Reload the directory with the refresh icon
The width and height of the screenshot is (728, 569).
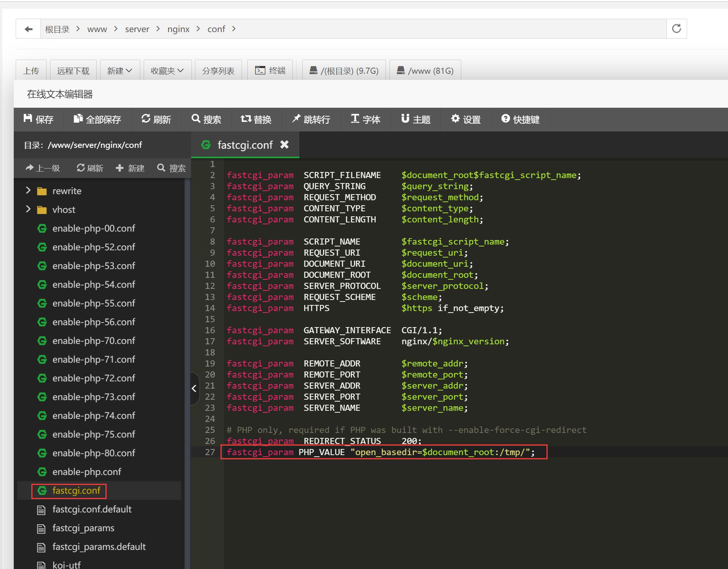[676, 29]
